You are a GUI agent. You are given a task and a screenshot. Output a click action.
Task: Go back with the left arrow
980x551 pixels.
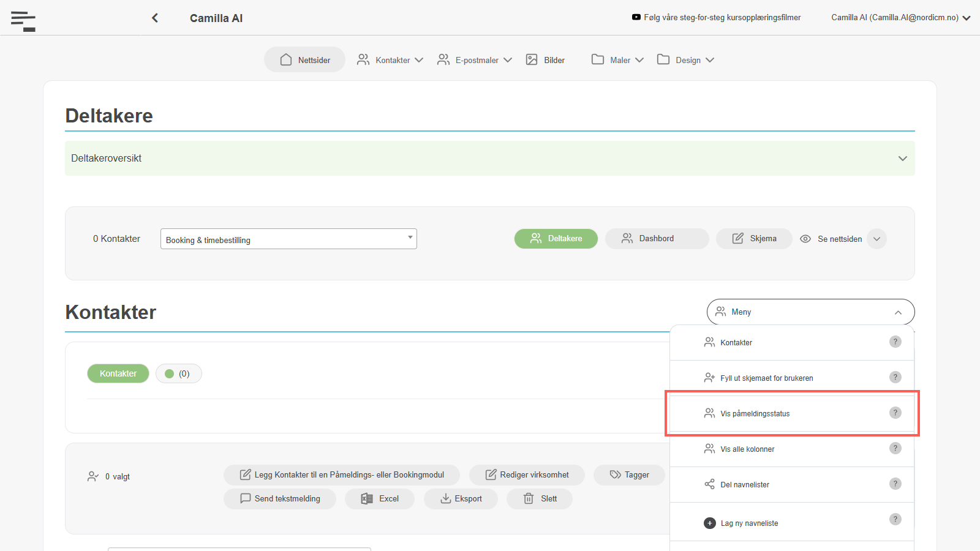[x=155, y=18]
